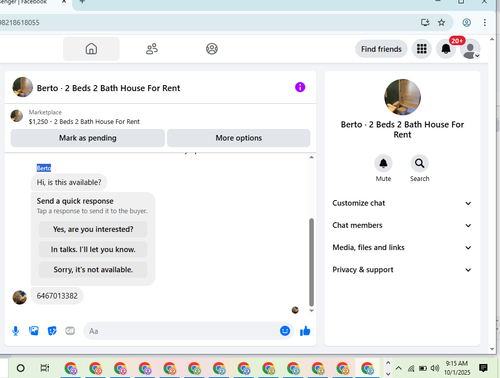The image size is (500, 378).
Task: Click the More options button
Action: click(239, 138)
